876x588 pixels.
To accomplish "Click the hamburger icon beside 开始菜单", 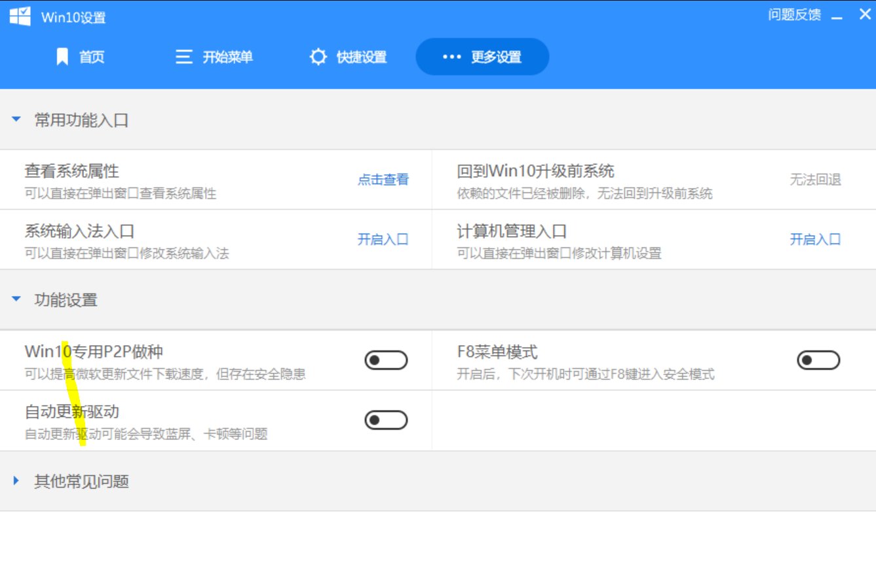I will 183,57.
